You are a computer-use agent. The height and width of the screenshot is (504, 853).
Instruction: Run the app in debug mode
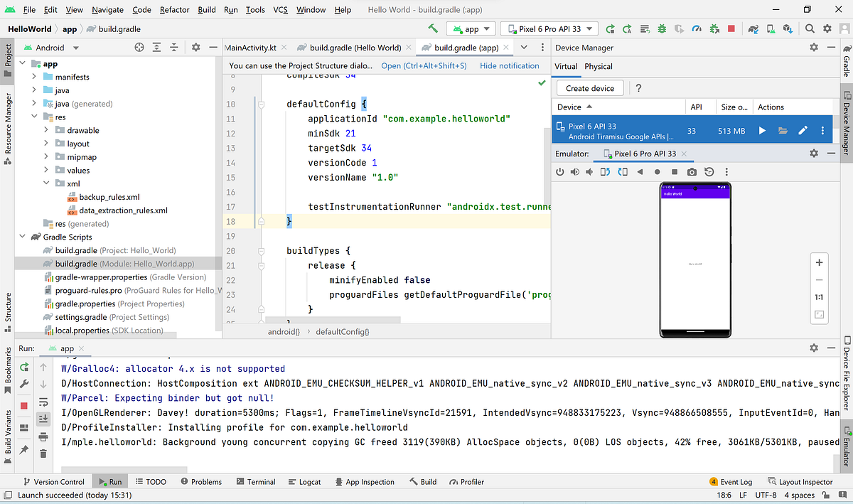661,28
